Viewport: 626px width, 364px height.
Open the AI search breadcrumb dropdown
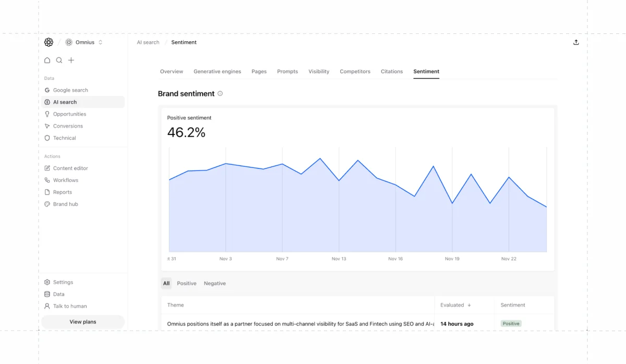[148, 42]
